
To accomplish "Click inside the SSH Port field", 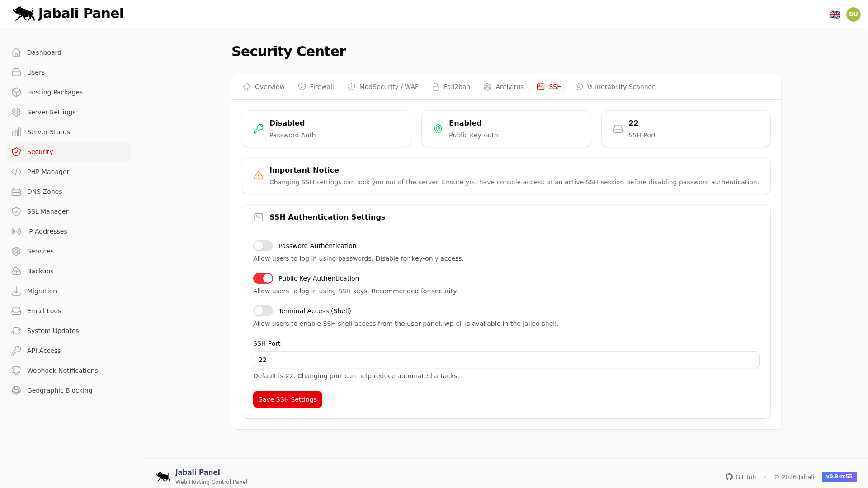I will coord(506,360).
